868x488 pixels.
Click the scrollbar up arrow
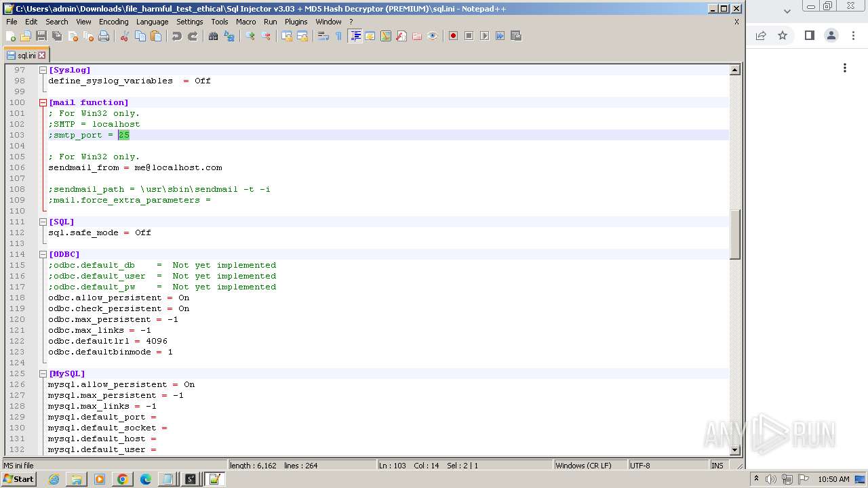tap(734, 70)
